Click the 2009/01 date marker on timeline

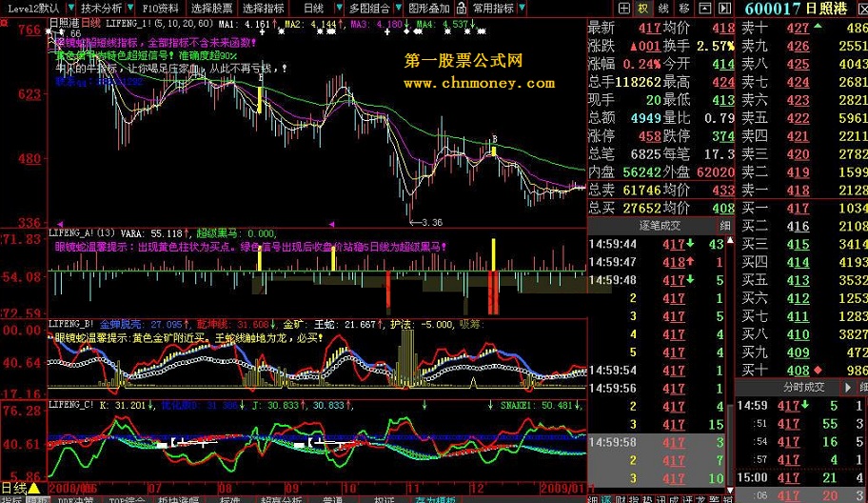[x=563, y=488]
